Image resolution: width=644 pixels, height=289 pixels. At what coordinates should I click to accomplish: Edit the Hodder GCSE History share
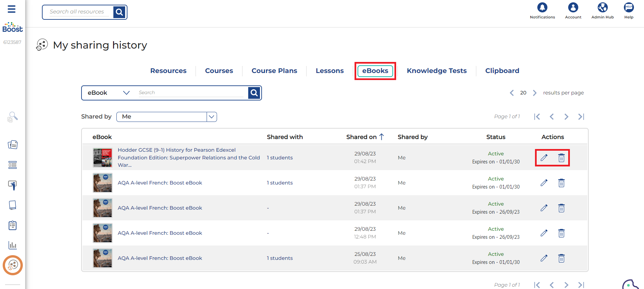point(544,158)
